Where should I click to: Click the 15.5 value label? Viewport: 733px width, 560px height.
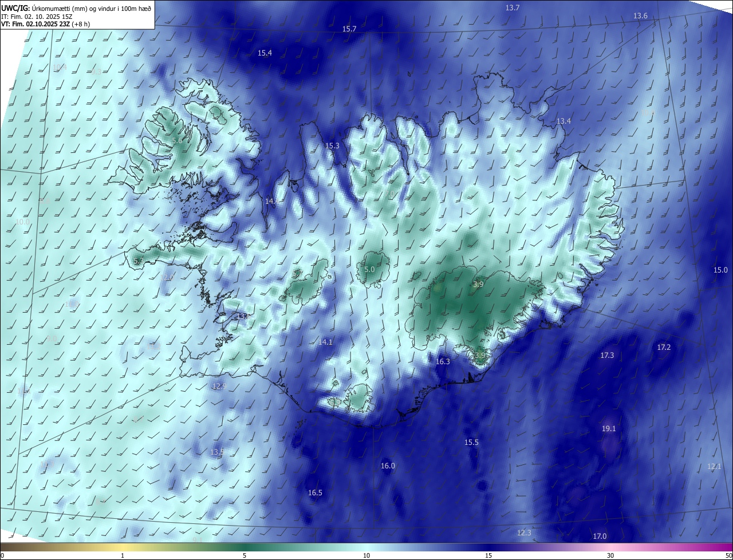[471, 443]
